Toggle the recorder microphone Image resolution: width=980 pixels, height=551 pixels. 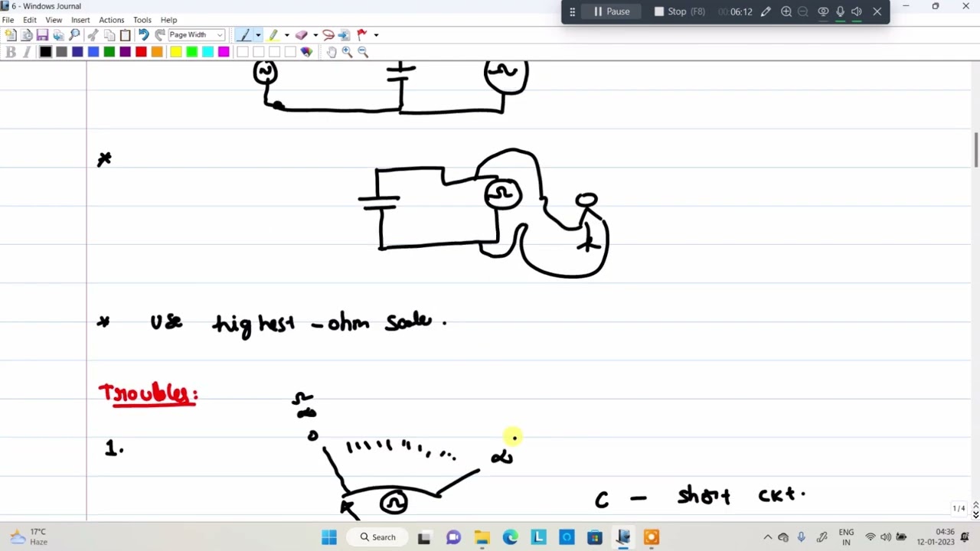click(840, 11)
